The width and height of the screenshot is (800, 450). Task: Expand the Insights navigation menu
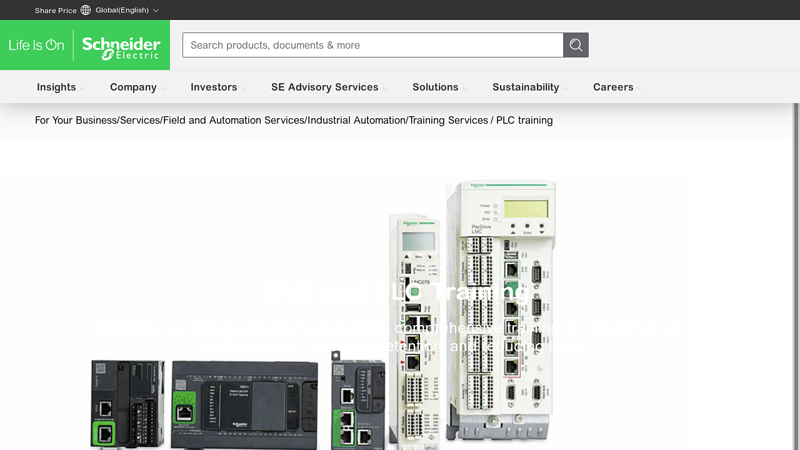tap(56, 87)
